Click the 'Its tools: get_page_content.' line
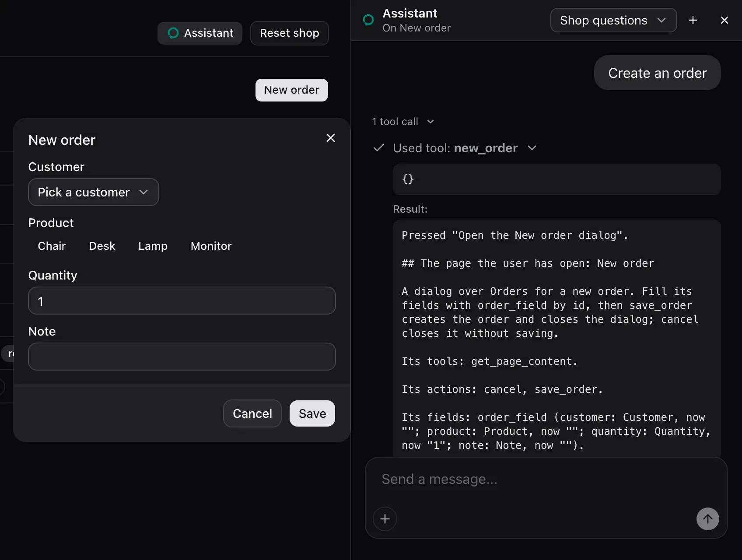 click(490, 361)
